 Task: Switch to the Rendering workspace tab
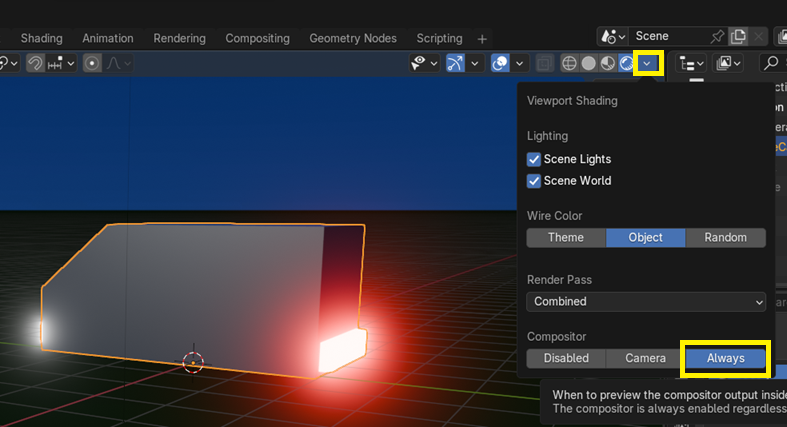coord(179,39)
